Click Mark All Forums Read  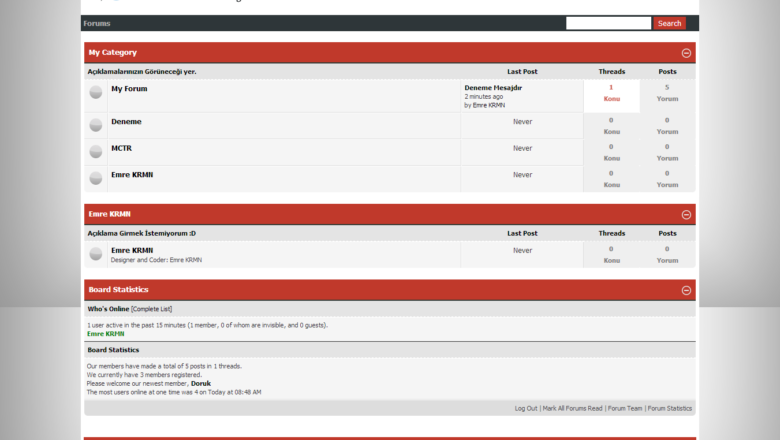pyautogui.click(x=573, y=408)
